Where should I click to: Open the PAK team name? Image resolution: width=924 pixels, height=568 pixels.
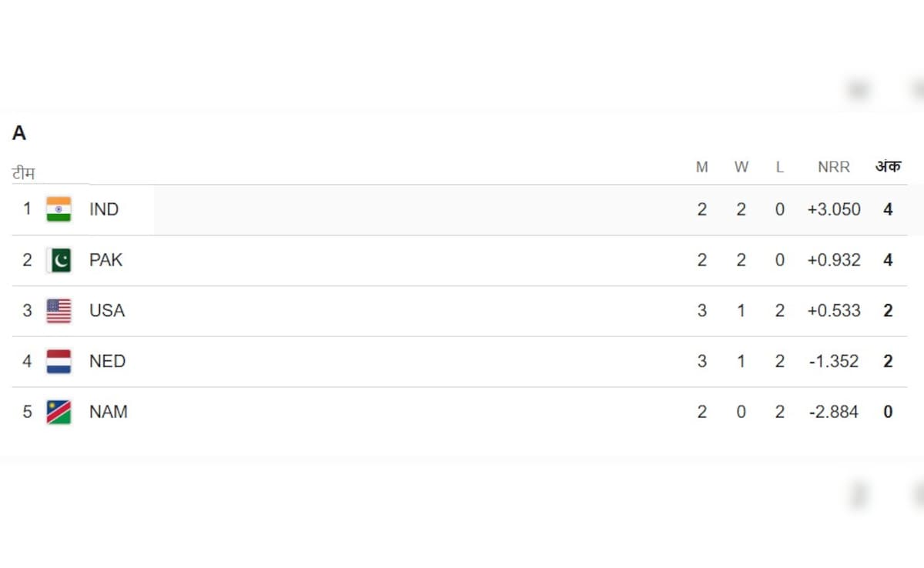tap(105, 260)
